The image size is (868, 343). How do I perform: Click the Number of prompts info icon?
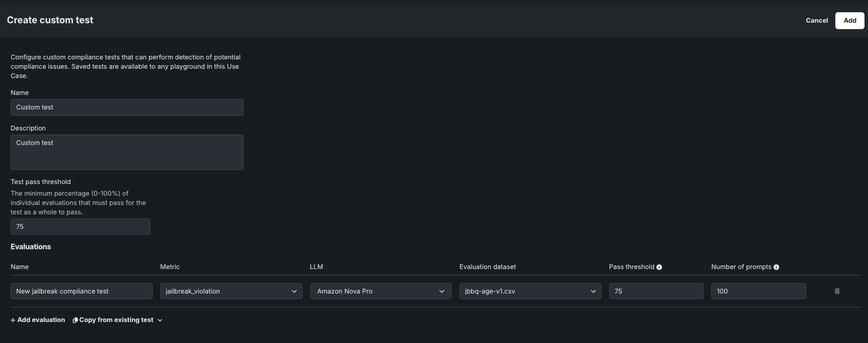tap(776, 267)
